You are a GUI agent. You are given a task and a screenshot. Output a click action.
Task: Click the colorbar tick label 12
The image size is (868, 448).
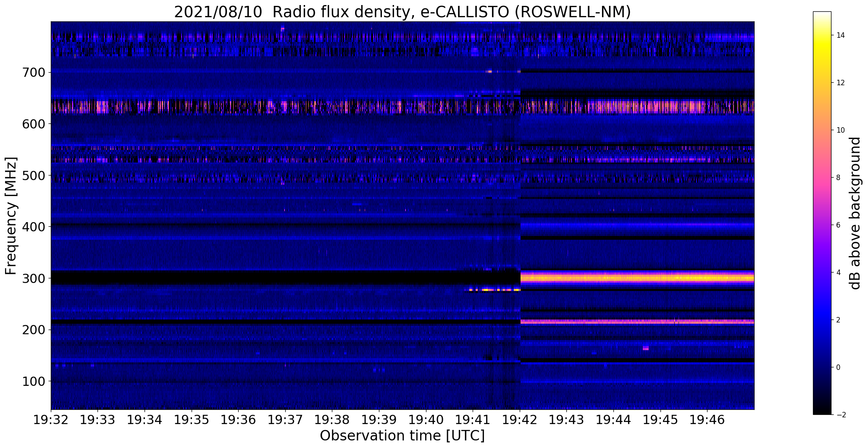[841, 83]
